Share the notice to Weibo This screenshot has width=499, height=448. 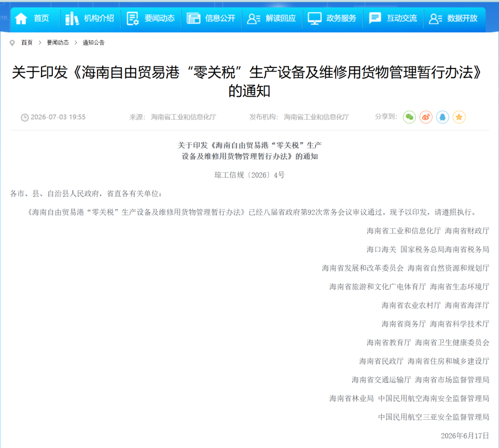426,117
